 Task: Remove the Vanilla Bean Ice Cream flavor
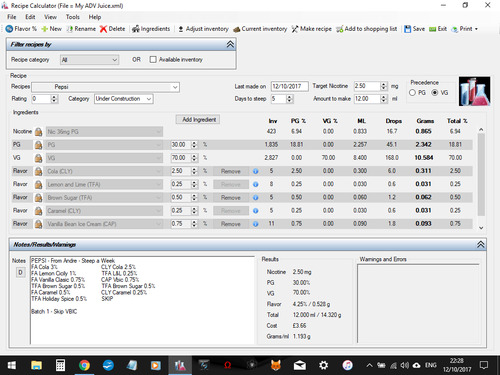pos(231,224)
